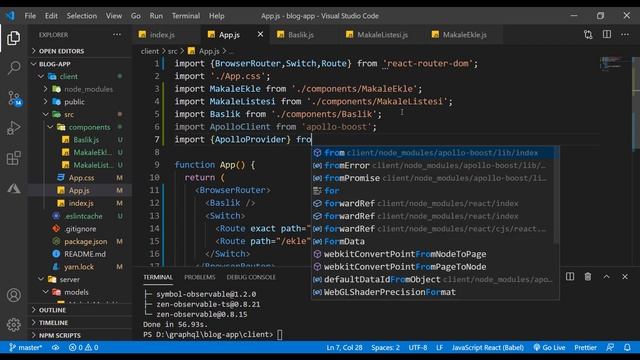Viewport: 640px width, 360px height.
Task: Change language mode JavaScript React (Babel)
Action: [x=487, y=347]
